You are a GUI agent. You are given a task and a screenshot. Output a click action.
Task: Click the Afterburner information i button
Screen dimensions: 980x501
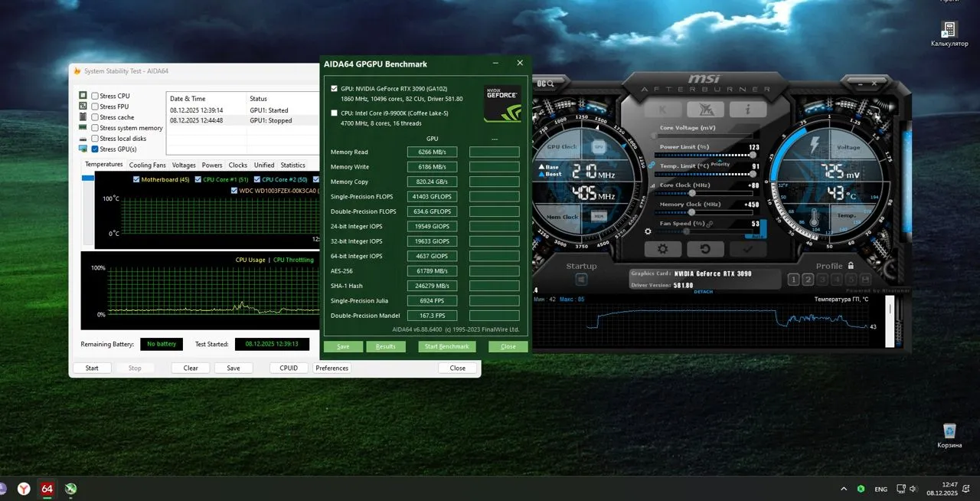tap(746, 110)
